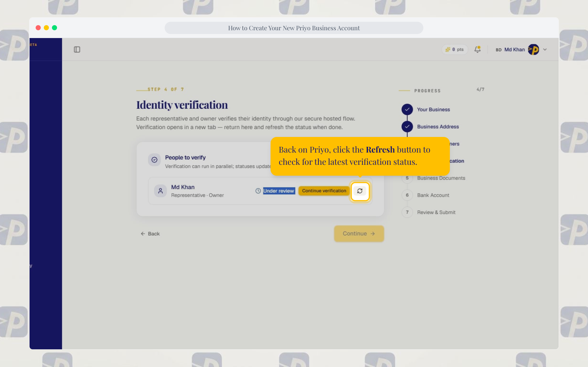Click the clock icon beside Under review

click(x=258, y=191)
